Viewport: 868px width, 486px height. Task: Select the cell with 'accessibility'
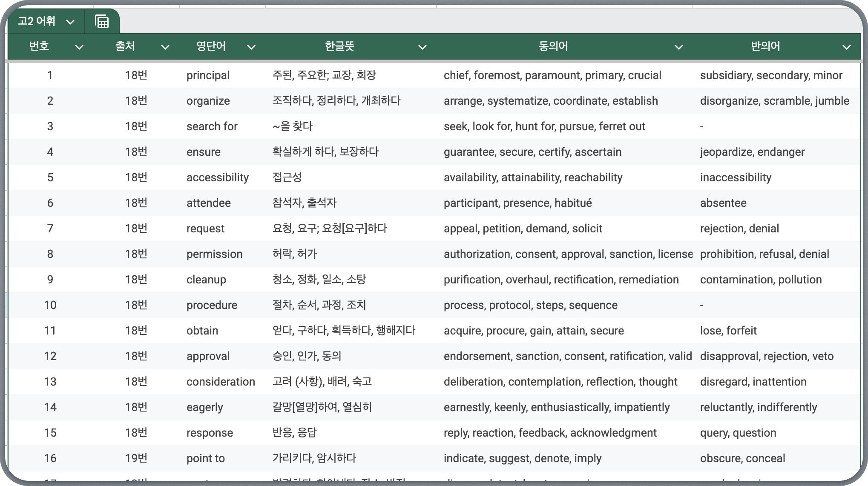point(217,177)
